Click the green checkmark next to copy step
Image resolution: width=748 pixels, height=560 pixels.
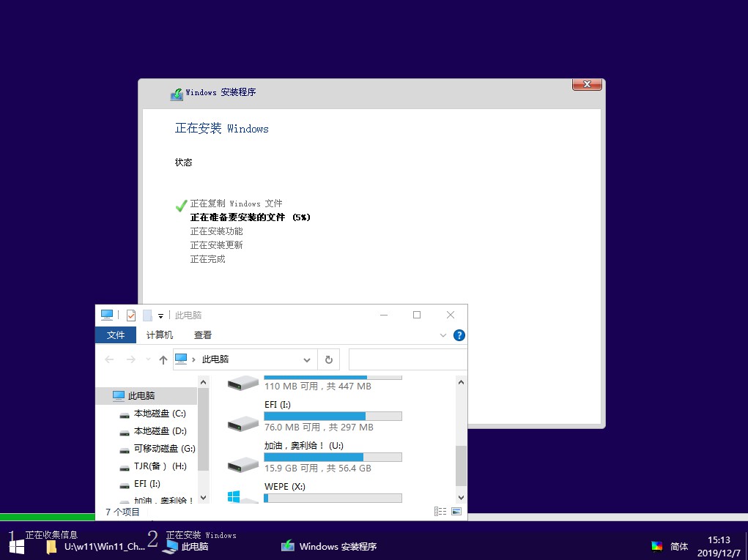click(181, 206)
